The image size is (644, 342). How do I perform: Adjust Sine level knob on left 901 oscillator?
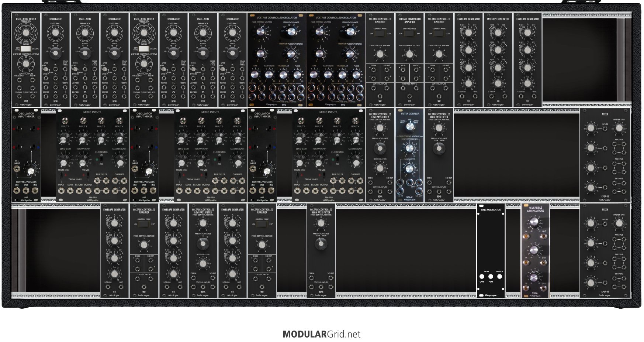[254, 75]
